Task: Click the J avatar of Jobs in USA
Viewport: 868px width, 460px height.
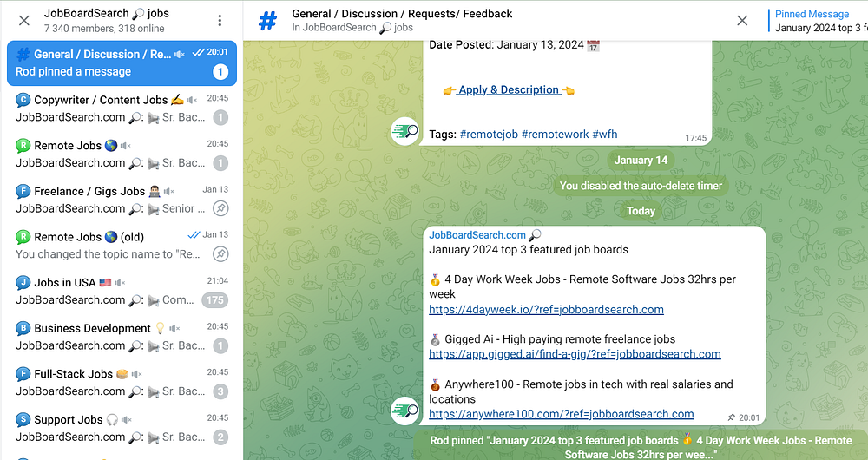Action: [23, 283]
